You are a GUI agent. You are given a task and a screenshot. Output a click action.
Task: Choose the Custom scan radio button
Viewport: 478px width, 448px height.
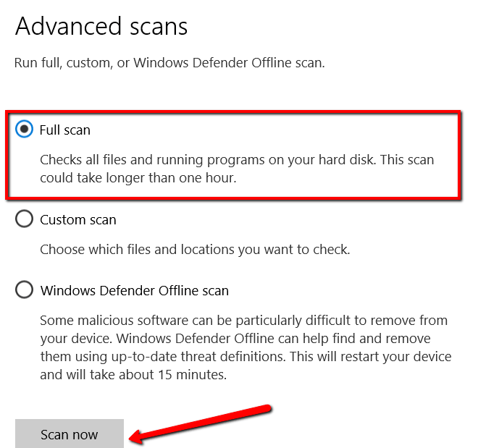click(x=25, y=219)
